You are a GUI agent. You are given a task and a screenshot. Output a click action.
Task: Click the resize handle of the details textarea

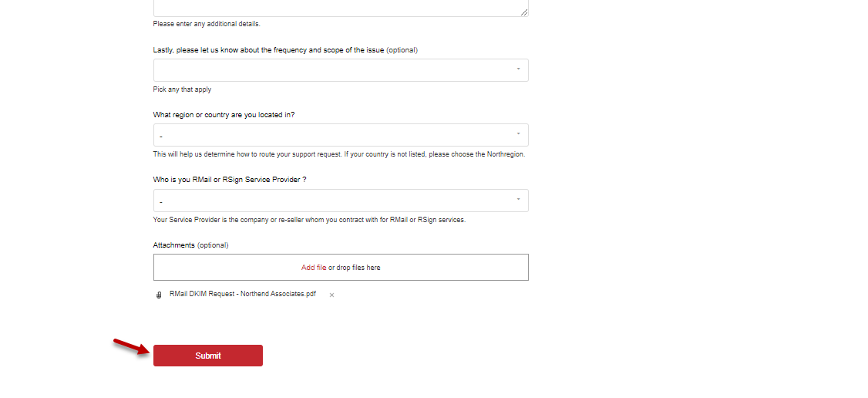click(524, 12)
